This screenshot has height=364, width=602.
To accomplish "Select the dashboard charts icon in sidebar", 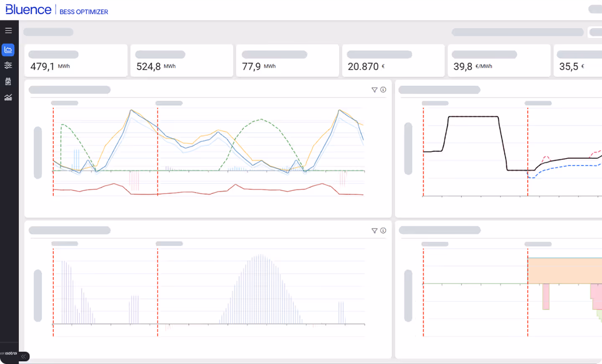I will pos(8,50).
